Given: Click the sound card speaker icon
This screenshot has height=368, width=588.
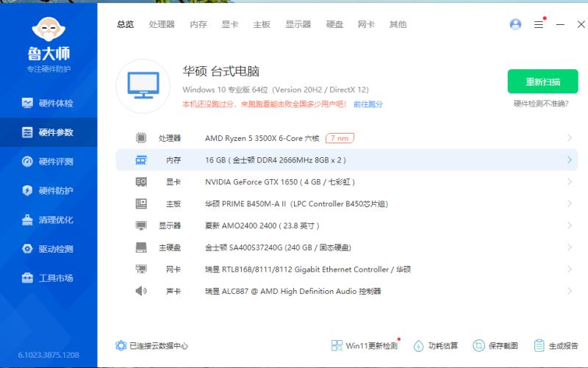Looking at the screenshot, I should click(141, 291).
